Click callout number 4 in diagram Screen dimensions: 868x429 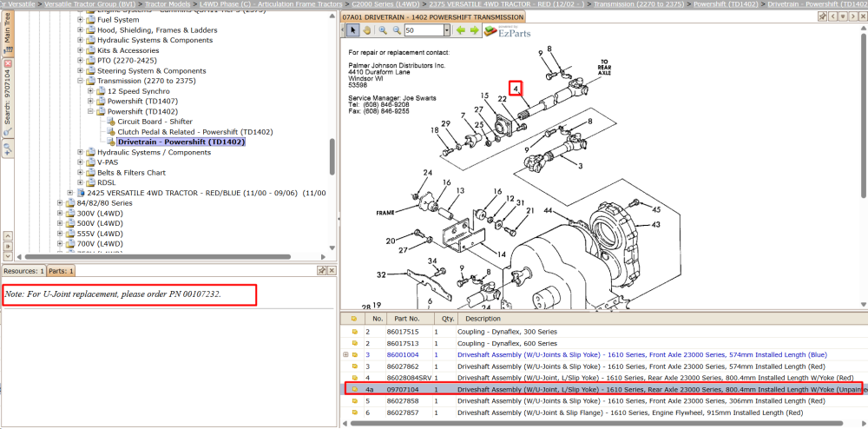(x=516, y=89)
